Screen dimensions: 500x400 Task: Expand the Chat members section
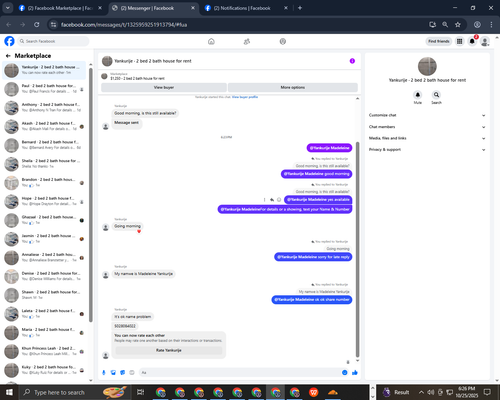point(427,127)
